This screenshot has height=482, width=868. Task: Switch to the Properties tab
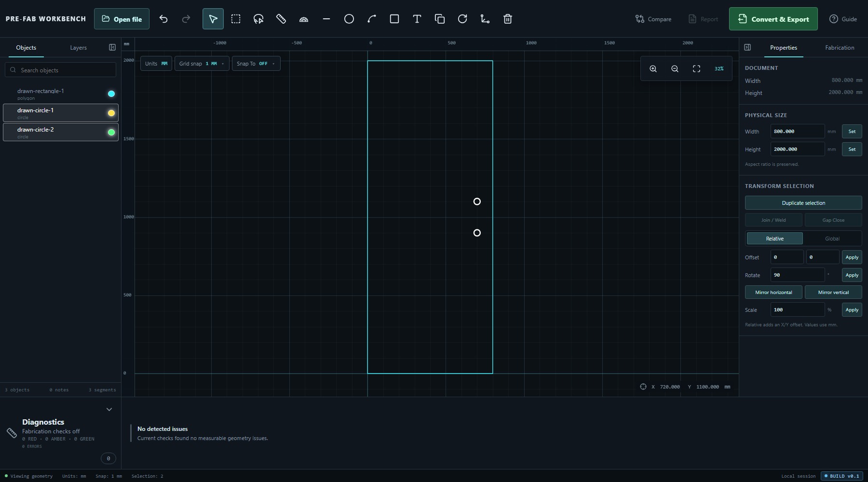click(783, 48)
